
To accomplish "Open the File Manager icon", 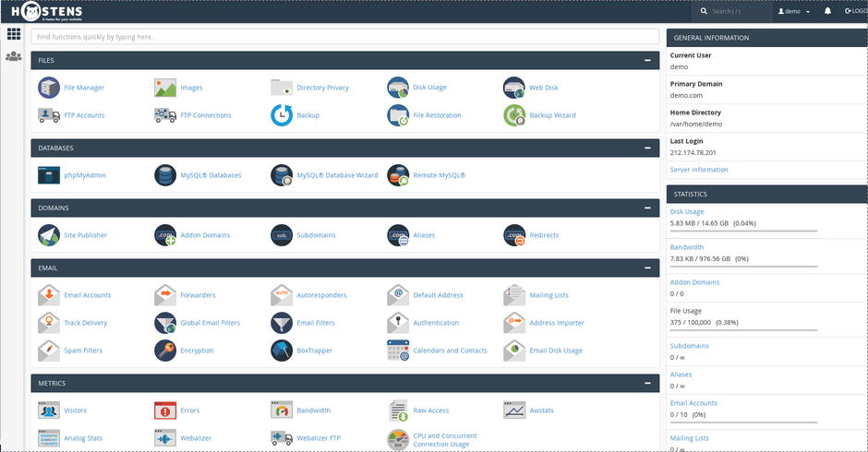I will (49, 88).
